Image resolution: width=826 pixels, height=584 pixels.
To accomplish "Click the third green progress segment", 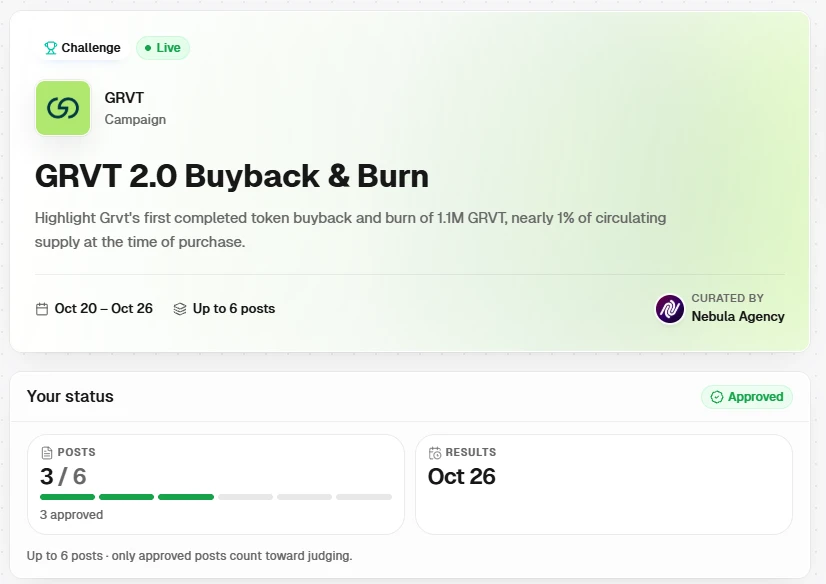I will [186, 497].
